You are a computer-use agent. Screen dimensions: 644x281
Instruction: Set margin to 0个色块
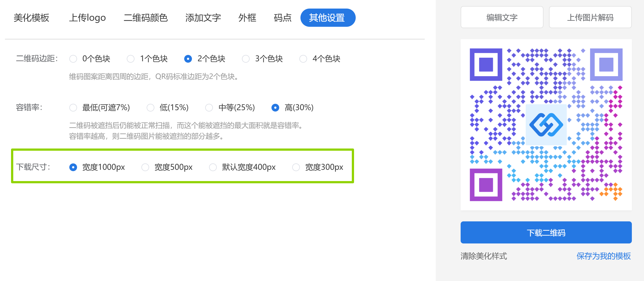73,59
